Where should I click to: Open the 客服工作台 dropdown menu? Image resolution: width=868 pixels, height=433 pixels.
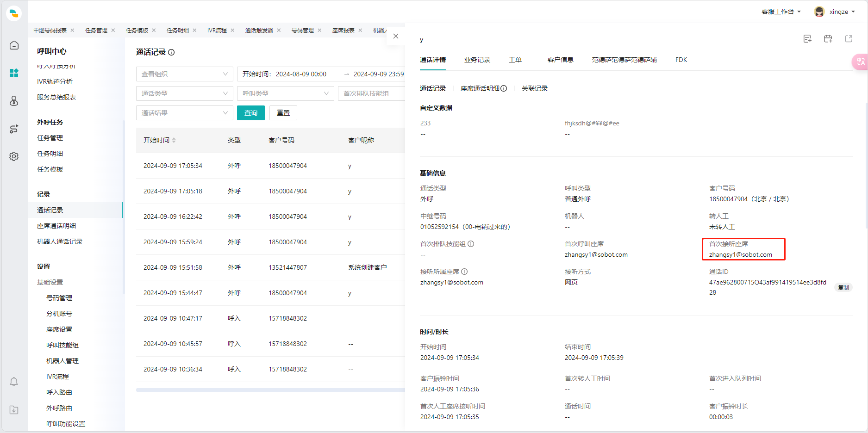(781, 12)
